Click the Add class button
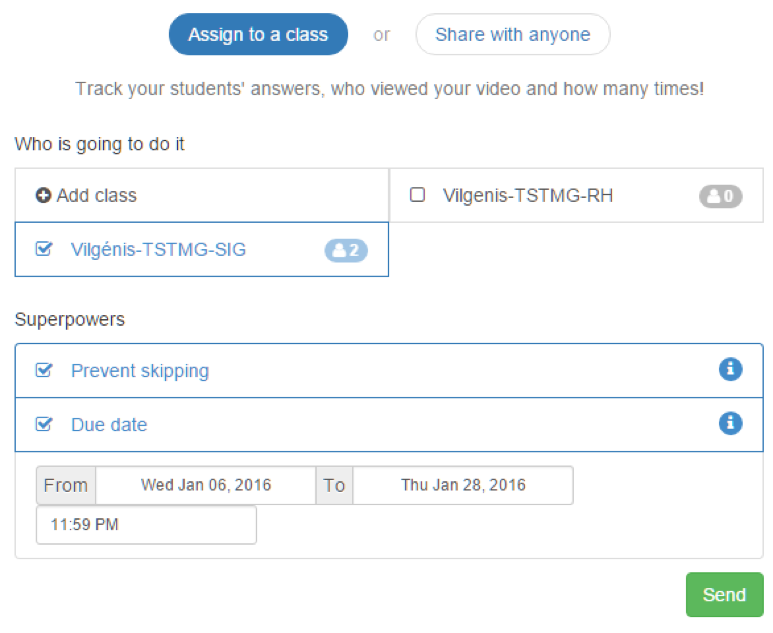The height and width of the screenshot is (633, 773). pos(96,196)
